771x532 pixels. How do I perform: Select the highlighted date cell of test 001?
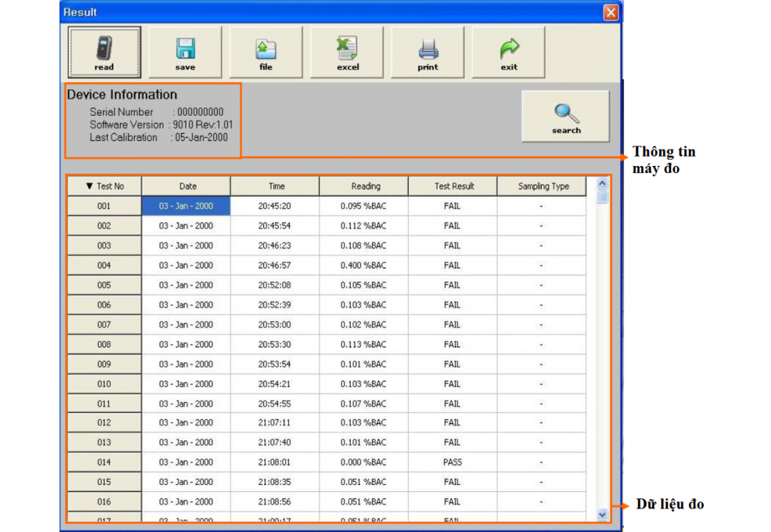click(x=186, y=207)
